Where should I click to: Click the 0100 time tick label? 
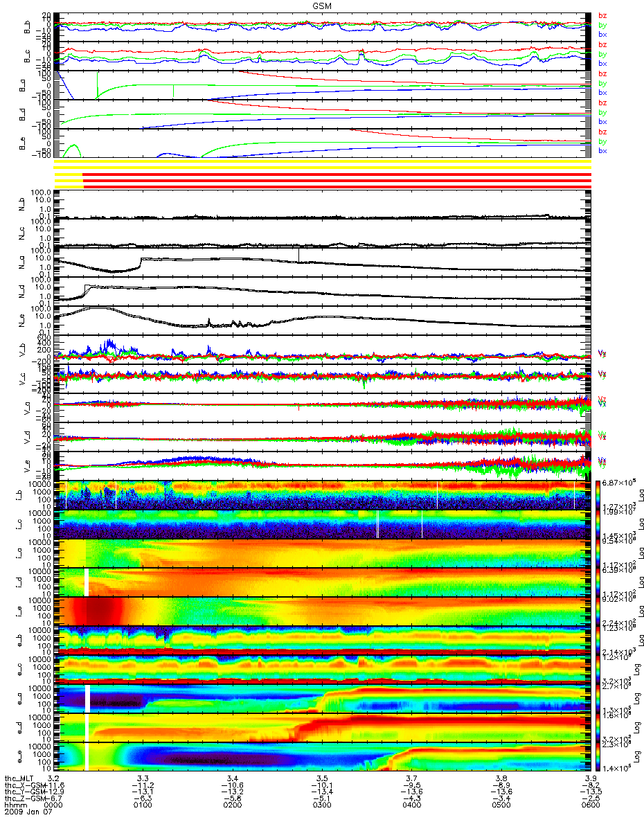(143, 806)
